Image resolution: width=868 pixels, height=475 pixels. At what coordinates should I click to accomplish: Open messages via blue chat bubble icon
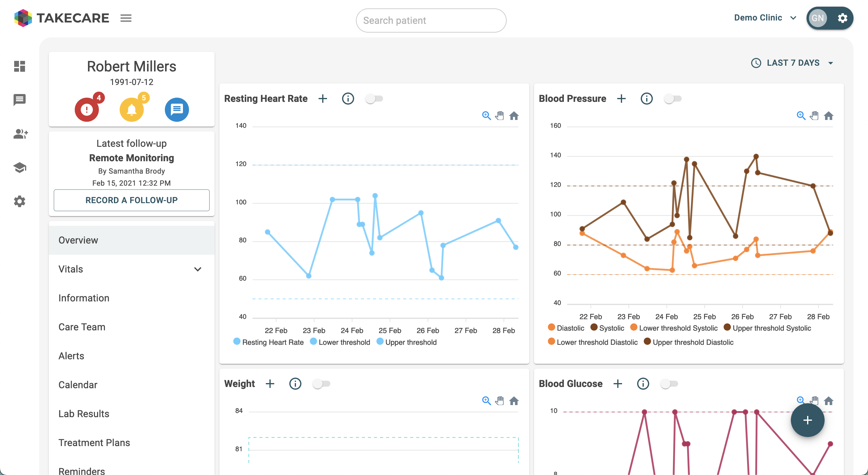pos(176,109)
